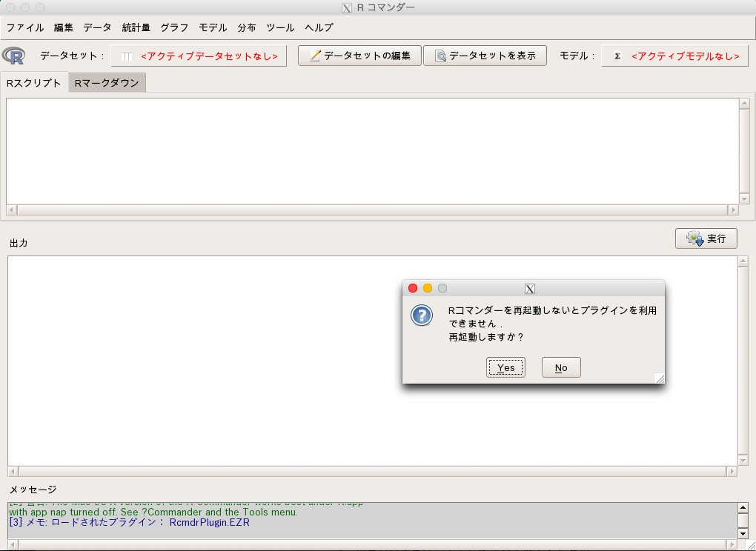Click script editor scroll-up arrow

744,103
